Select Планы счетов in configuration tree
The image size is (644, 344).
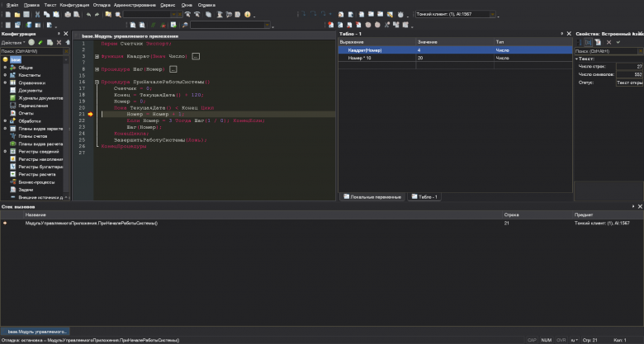(x=32, y=136)
